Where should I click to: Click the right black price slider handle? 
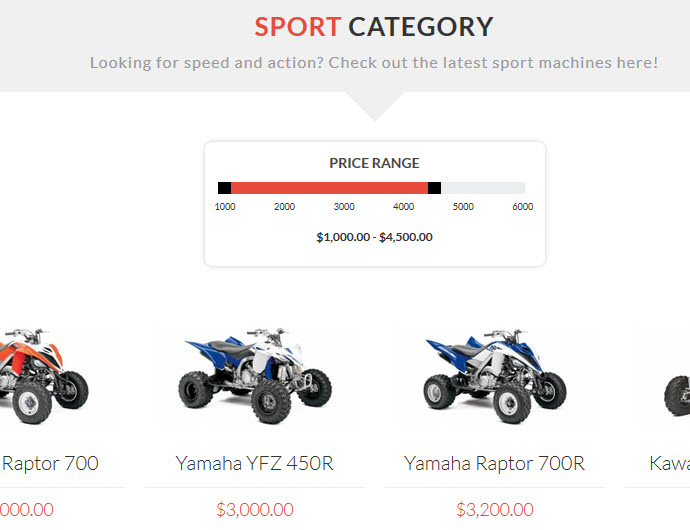point(434,188)
